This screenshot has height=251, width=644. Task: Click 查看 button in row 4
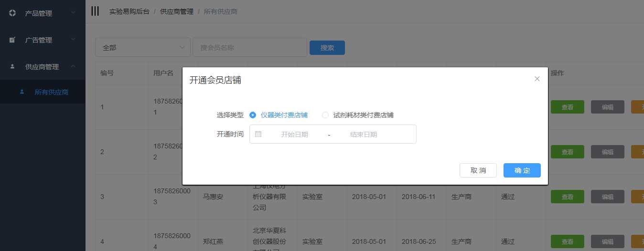[x=568, y=241]
